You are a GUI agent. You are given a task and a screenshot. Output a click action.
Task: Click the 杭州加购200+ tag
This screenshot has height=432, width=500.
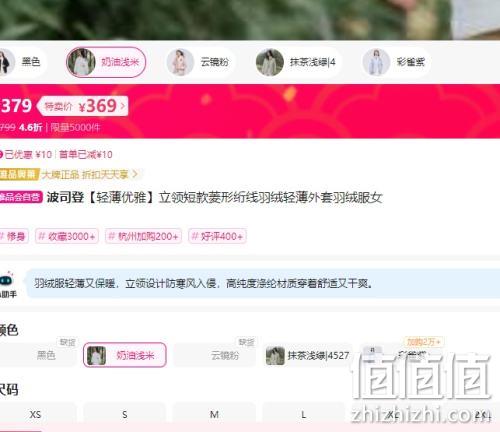[143, 236]
